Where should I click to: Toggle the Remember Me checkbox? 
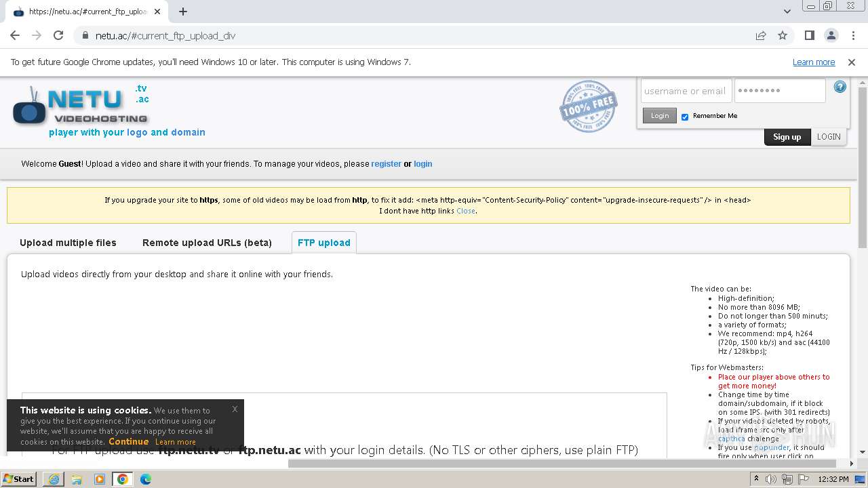click(x=685, y=117)
